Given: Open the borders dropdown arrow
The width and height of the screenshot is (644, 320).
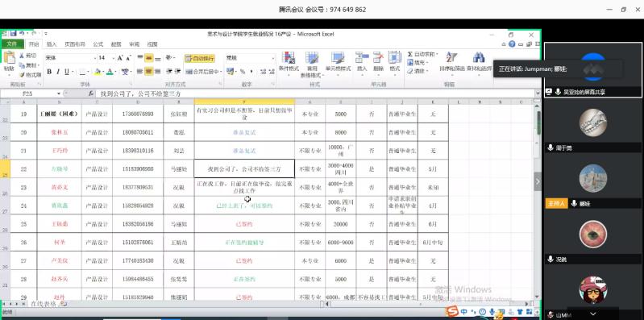Looking at the screenshot, I should point(89,72).
